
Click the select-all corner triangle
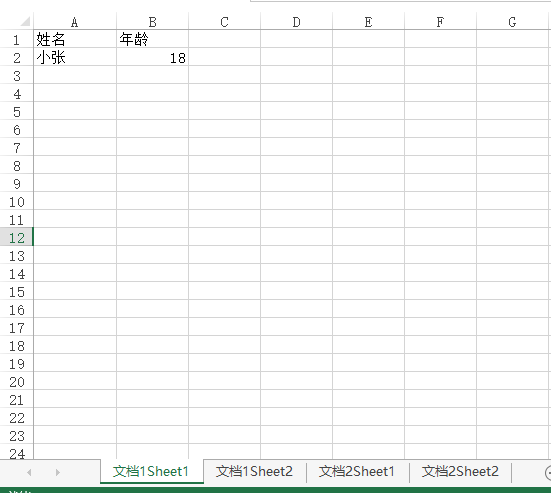click(25, 22)
